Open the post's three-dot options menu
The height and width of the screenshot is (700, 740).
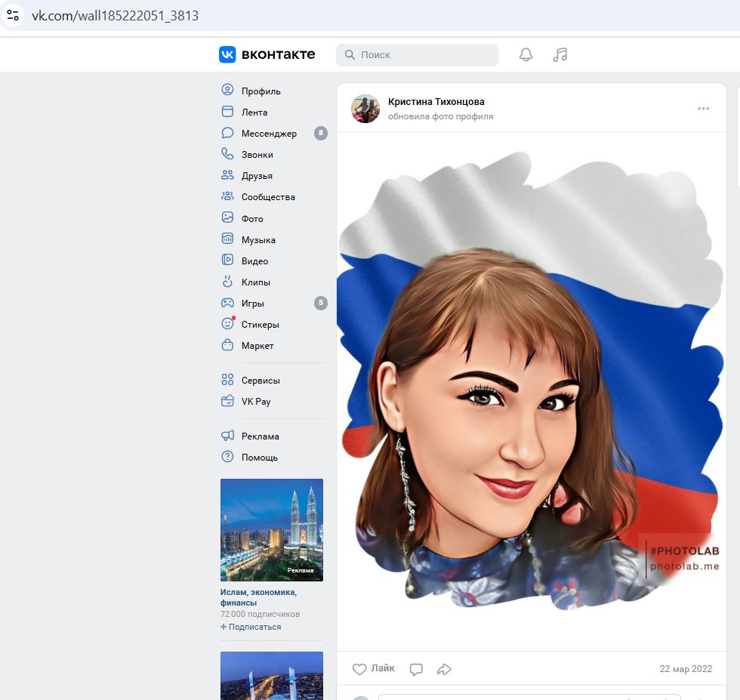pyautogui.click(x=703, y=109)
